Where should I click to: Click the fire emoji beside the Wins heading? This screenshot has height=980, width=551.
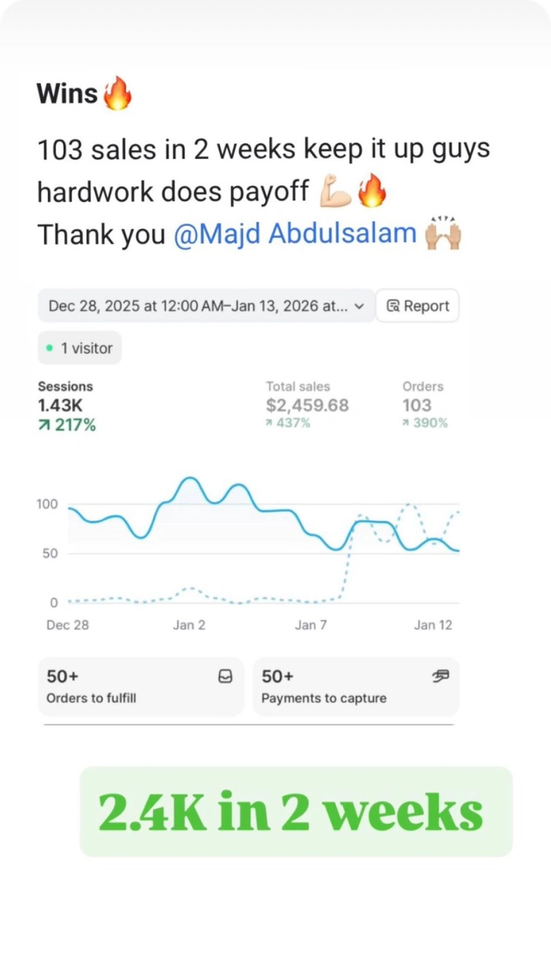pyautogui.click(x=117, y=94)
